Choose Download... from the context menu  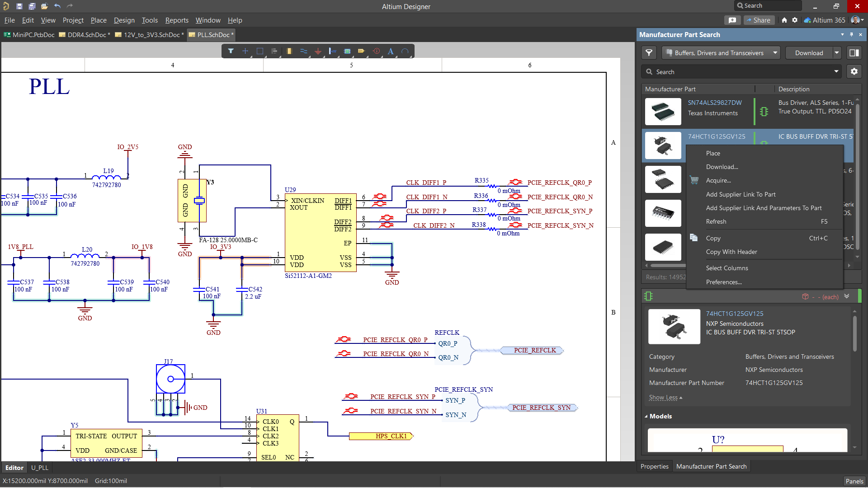click(722, 167)
